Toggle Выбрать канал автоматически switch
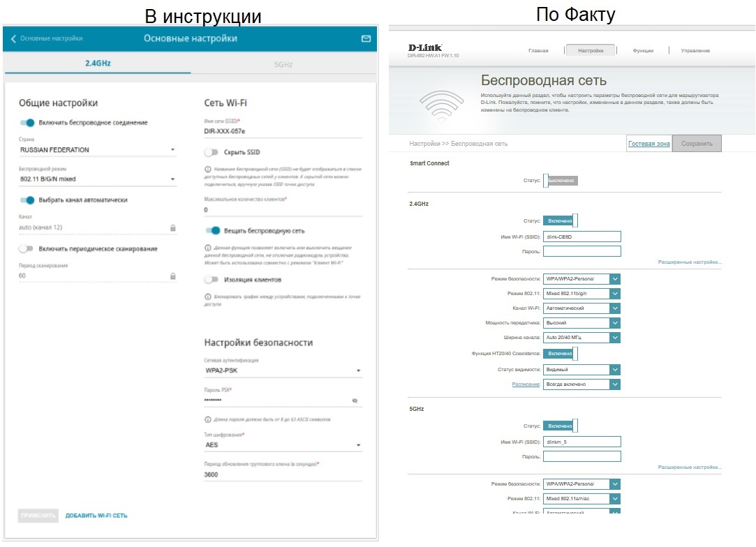 coord(27,200)
